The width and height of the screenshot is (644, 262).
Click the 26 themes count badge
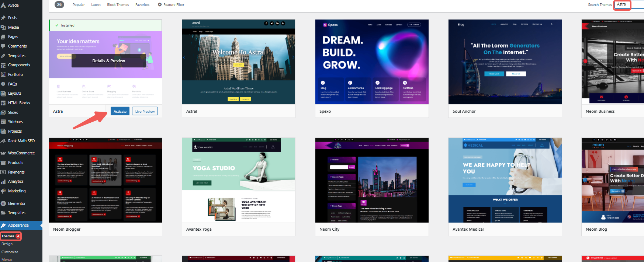59,4
